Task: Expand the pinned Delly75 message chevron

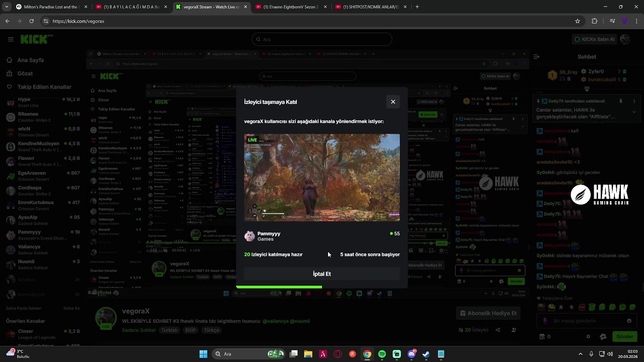Action: point(634,112)
